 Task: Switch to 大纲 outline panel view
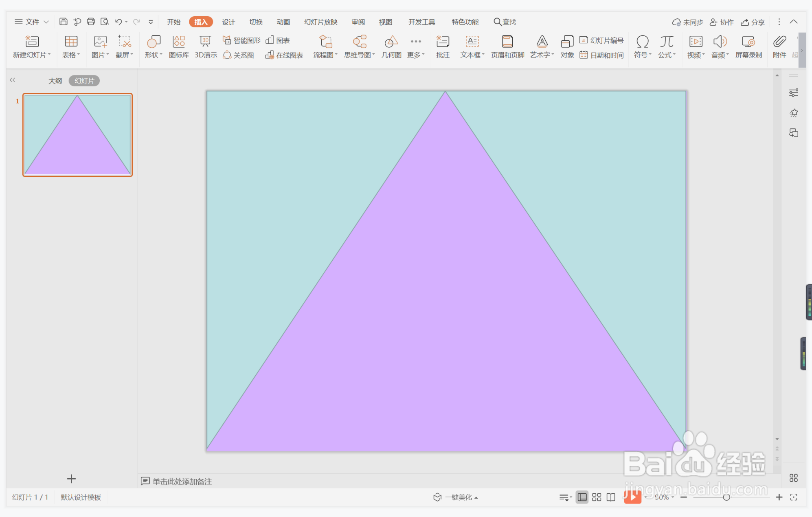[55, 81]
